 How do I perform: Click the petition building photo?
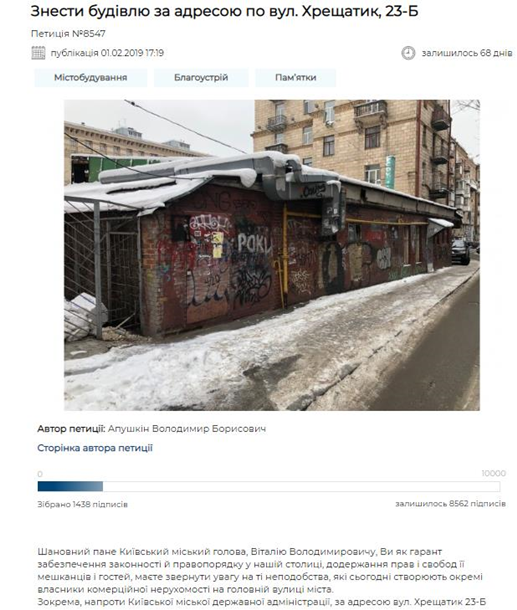tap(272, 255)
